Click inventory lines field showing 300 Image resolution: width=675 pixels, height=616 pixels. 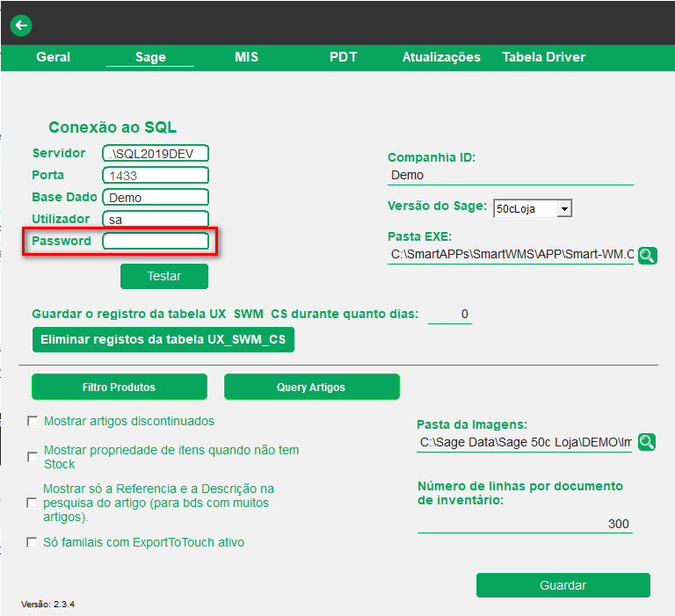(525, 524)
